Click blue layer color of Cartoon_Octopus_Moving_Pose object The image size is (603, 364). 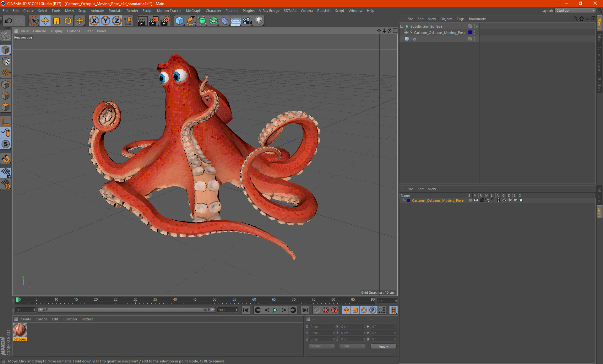click(470, 33)
